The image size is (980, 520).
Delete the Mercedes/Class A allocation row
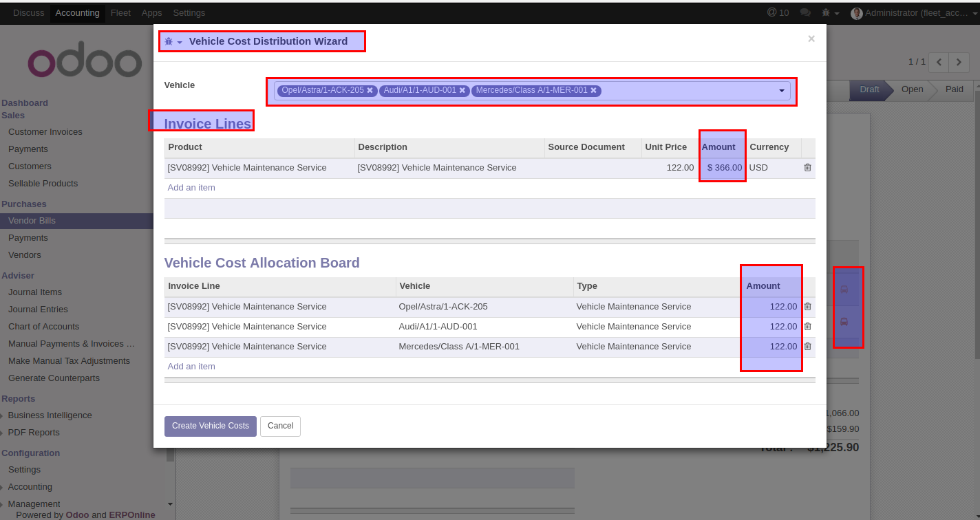(808, 347)
